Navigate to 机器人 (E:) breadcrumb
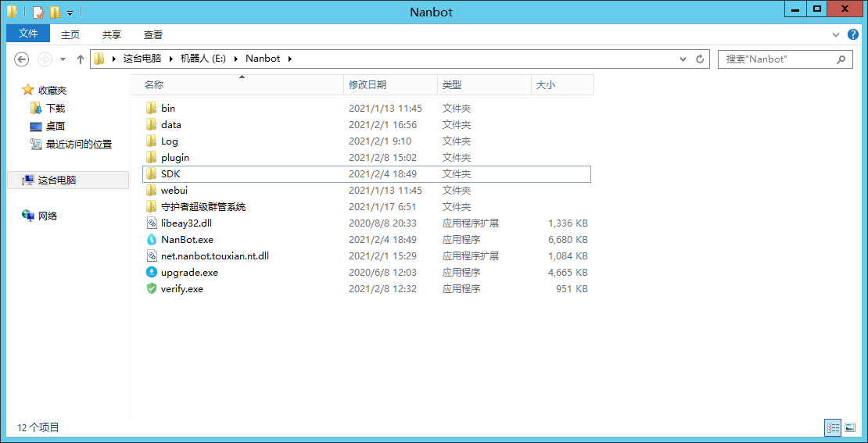This screenshot has height=443, width=868. pos(203,59)
